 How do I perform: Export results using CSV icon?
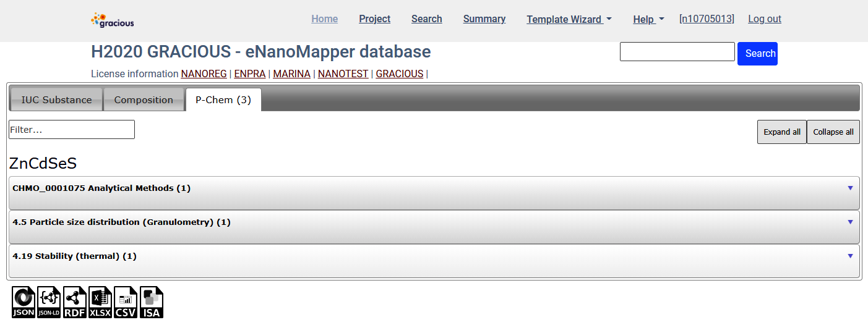(x=126, y=302)
